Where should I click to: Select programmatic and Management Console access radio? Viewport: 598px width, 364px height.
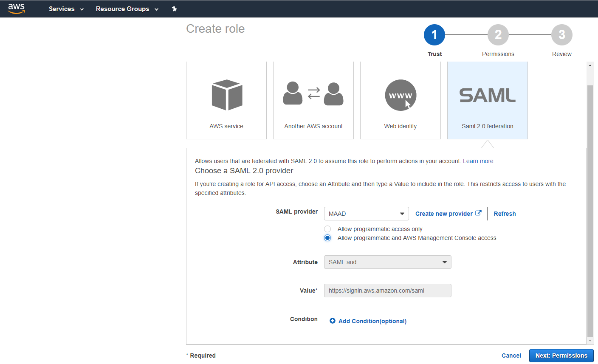pyautogui.click(x=327, y=238)
